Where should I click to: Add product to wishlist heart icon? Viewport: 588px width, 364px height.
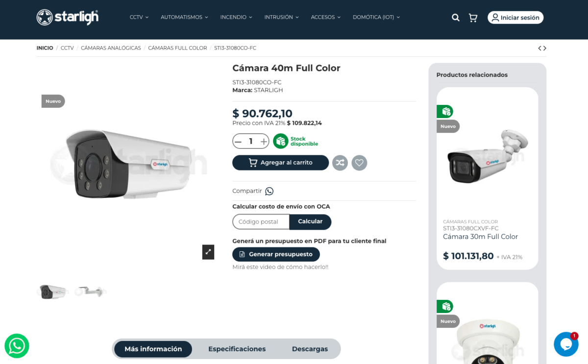(x=359, y=163)
